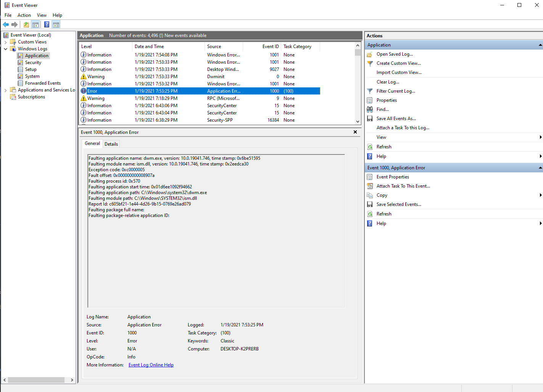The image size is (543, 392).
Task: Expand Applications and Services Logs node
Action: pyautogui.click(x=6, y=90)
